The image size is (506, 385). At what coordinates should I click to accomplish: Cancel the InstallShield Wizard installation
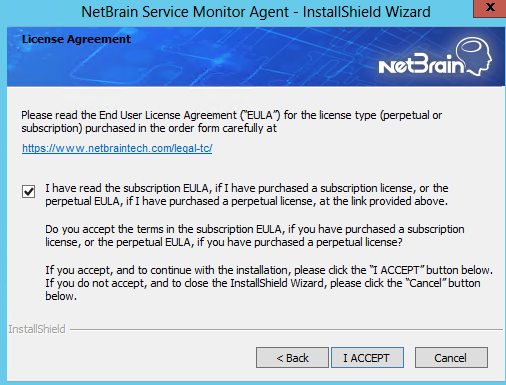[x=451, y=358]
